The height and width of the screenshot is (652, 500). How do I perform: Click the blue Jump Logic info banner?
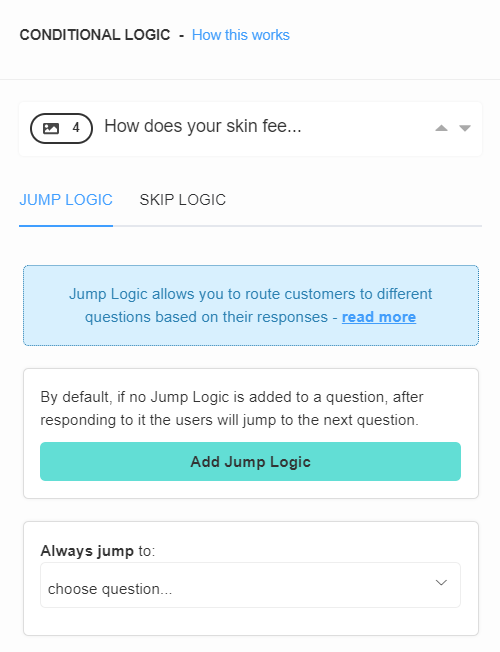pos(251,306)
